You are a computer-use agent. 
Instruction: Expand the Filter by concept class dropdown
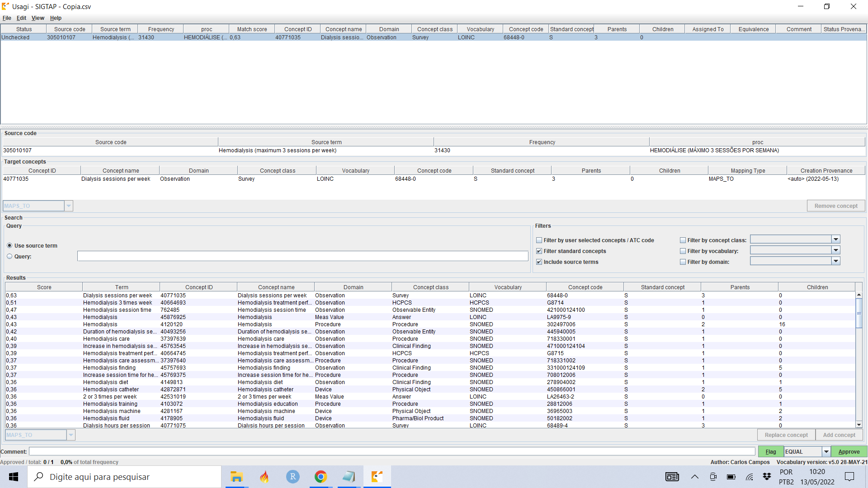click(x=836, y=239)
